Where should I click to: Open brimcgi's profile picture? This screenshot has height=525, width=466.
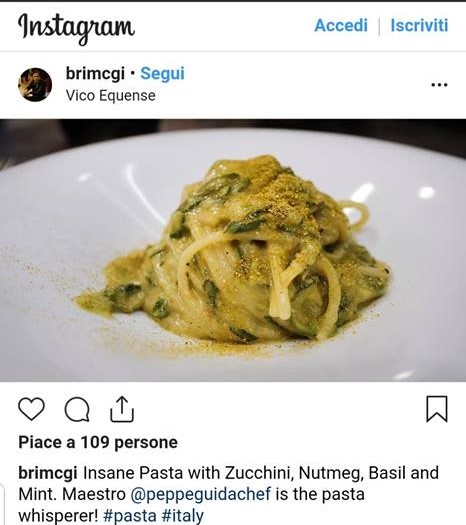35,85
